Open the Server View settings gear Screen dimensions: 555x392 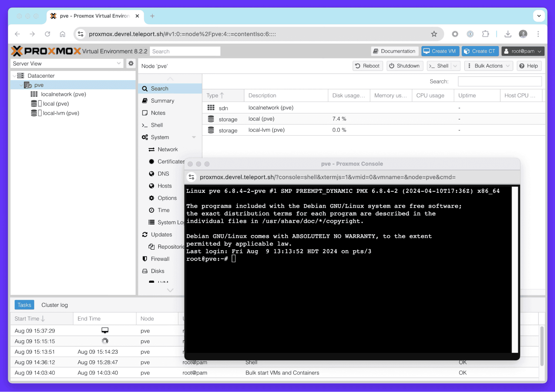tap(131, 64)
